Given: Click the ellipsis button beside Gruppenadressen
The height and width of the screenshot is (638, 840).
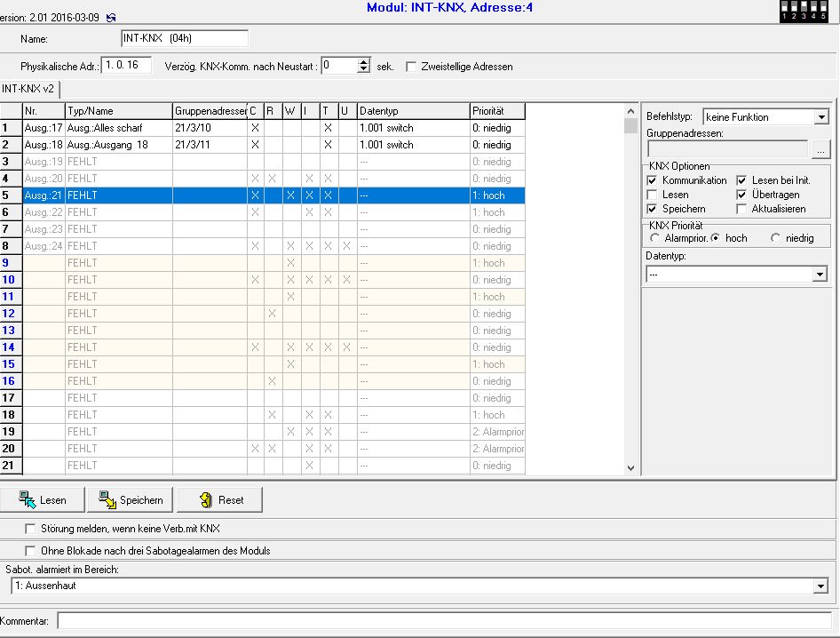Looking at the screenshot, I should [820, 149].
